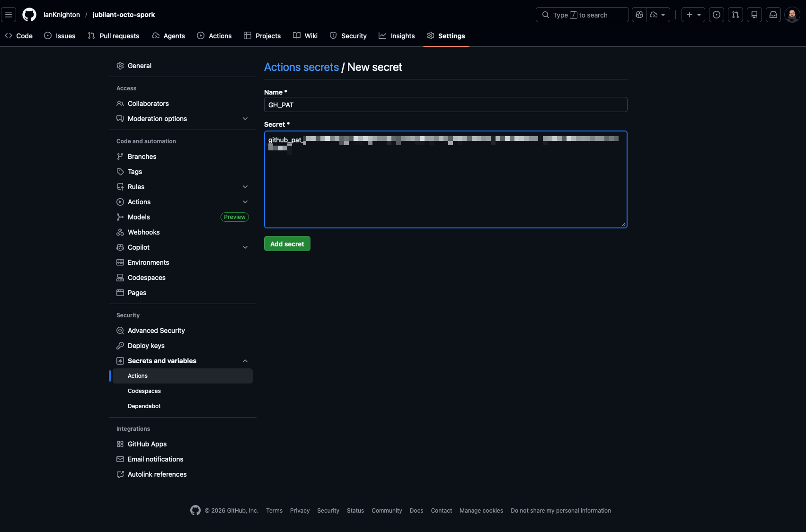Click the Add secret button
The height and width of the screenshot is (532, 806).
pos(287,244)
